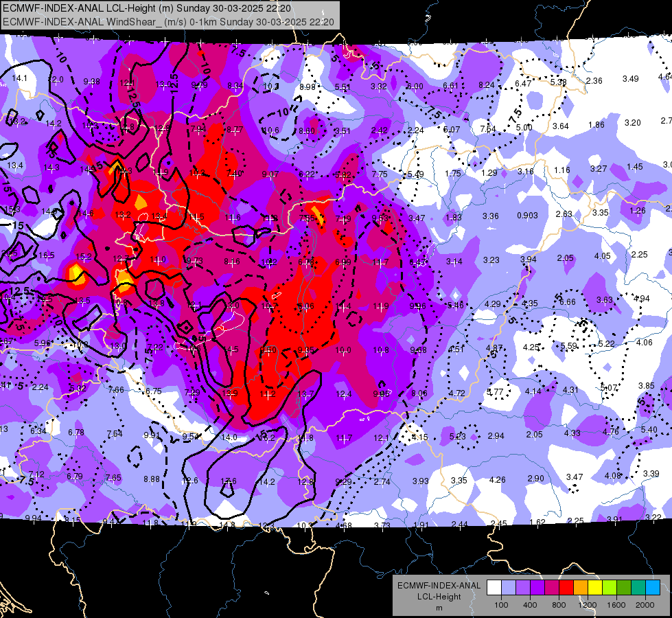Click the "ECMWF-INDEX-ANAL" label in the legend box
The height and width of the screenshot is (618, 672).
point(439,586)
